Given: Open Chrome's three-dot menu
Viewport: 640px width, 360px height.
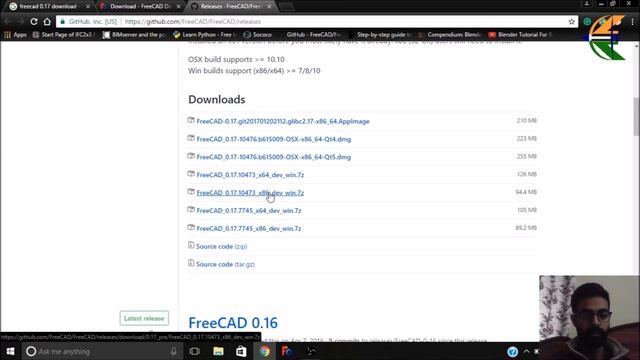Looking at the screenshot, I should point(633,22).
